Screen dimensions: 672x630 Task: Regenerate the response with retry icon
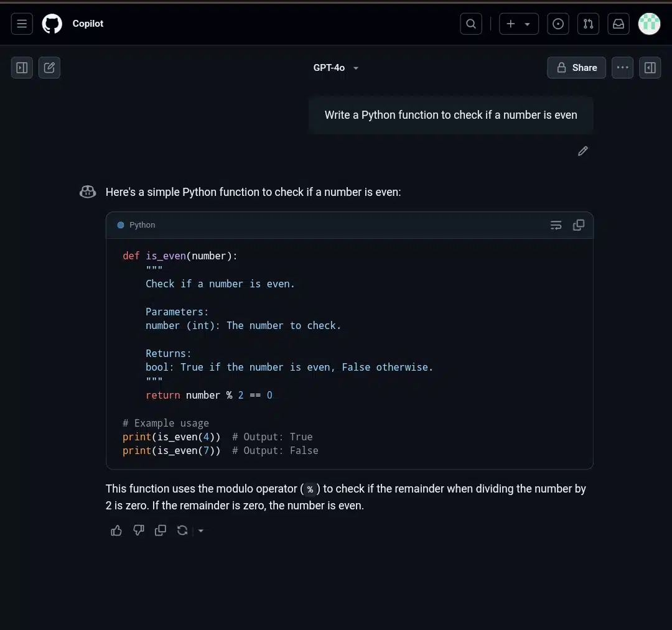(x=182, y=530)
